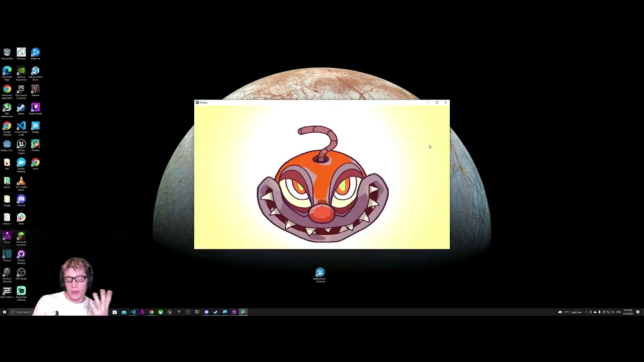
Task: Select the Battlesmiths shortcut below the Phobies window
Action: coord(320,275)
